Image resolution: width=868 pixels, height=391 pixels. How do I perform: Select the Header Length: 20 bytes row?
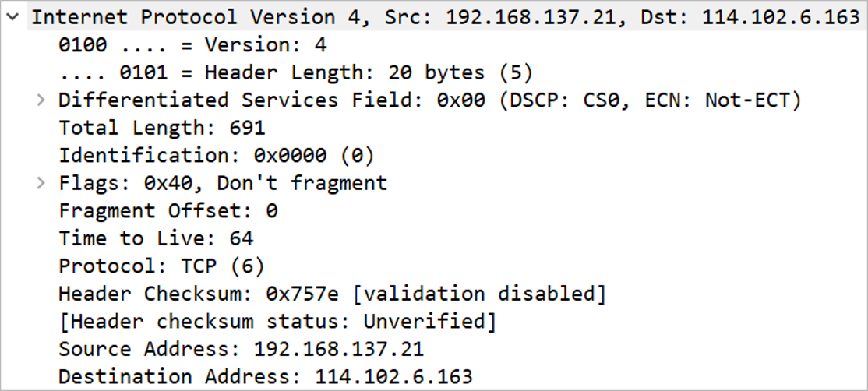434,72
